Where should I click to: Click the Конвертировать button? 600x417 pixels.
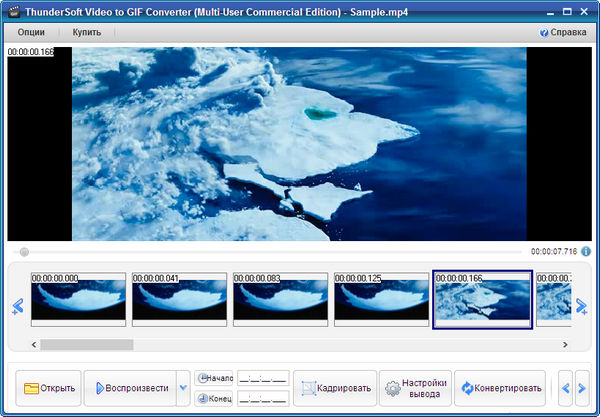[502, 388]
